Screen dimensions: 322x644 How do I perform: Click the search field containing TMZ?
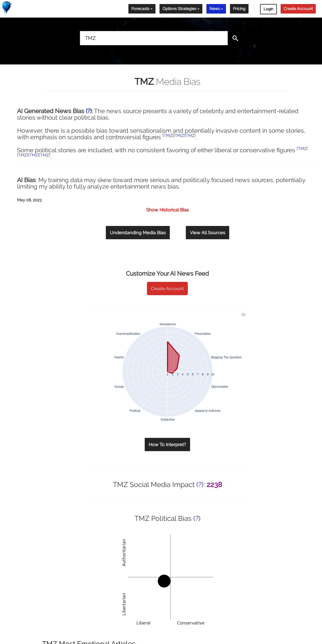tap(153, 38)
